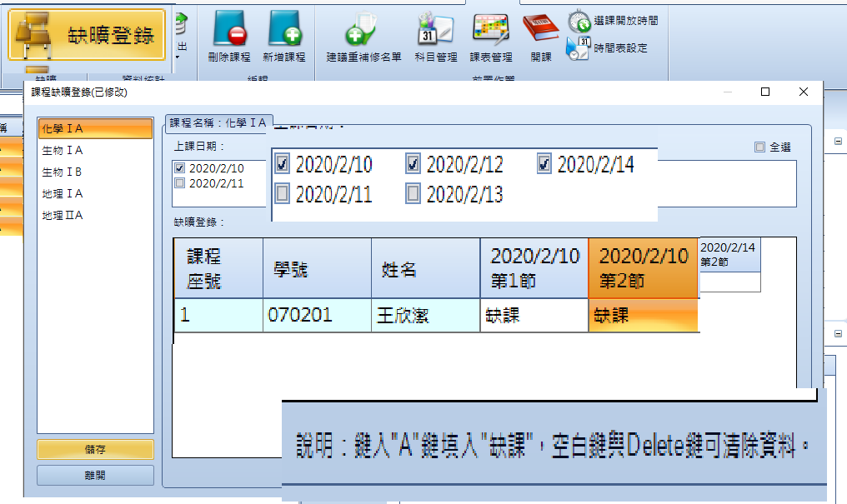
Task: Check the 2020/2/13 date checkbox
Action: 413,193
